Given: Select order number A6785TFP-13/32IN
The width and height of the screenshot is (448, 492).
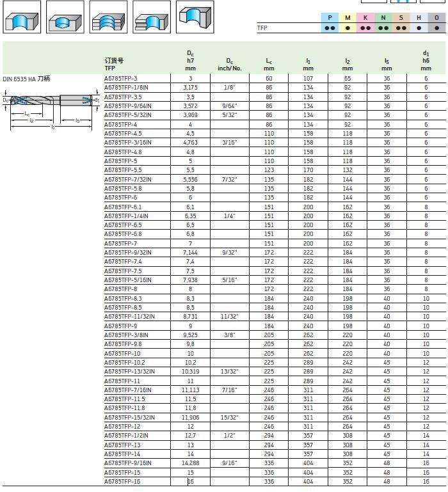Looking at the screenshot, I should point(130,372).
